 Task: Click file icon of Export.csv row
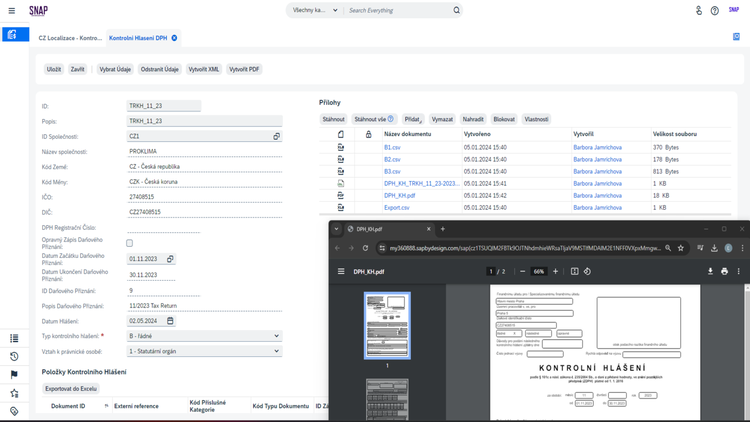(x=341, y=207)
